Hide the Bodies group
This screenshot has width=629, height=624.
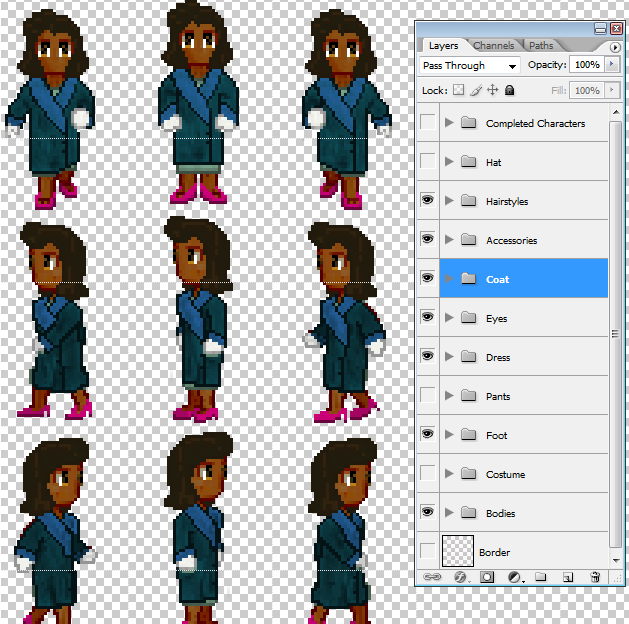coord(428,512)
